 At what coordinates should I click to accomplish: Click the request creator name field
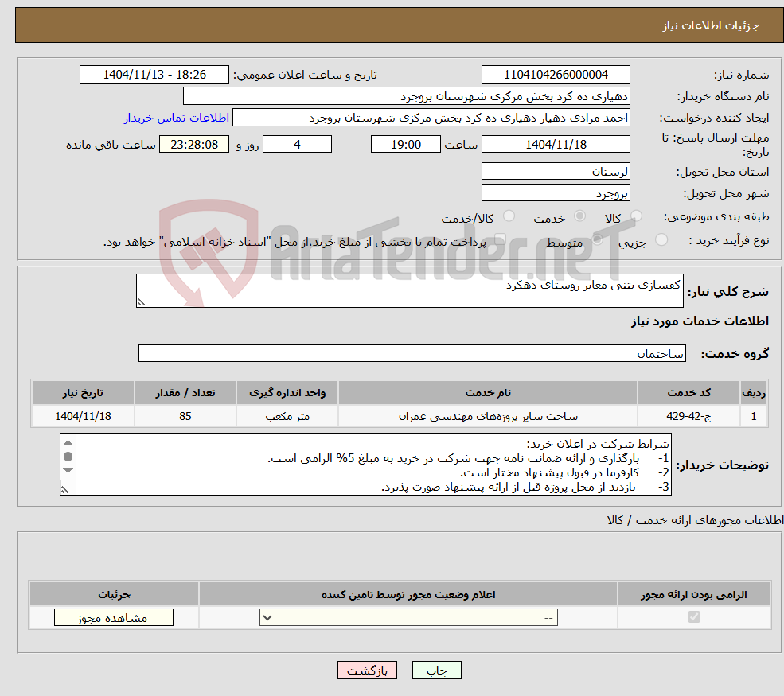coord(431,118)
